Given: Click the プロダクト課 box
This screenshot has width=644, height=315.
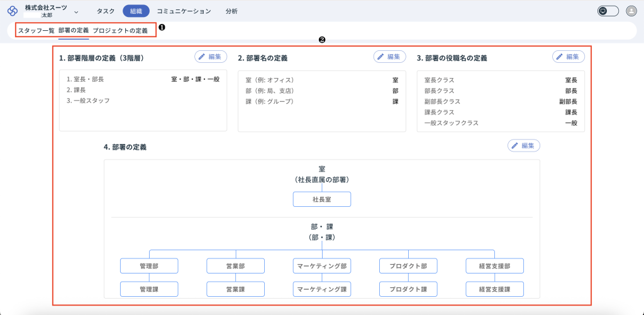Looking at the screenshot, I should (408, 289).
